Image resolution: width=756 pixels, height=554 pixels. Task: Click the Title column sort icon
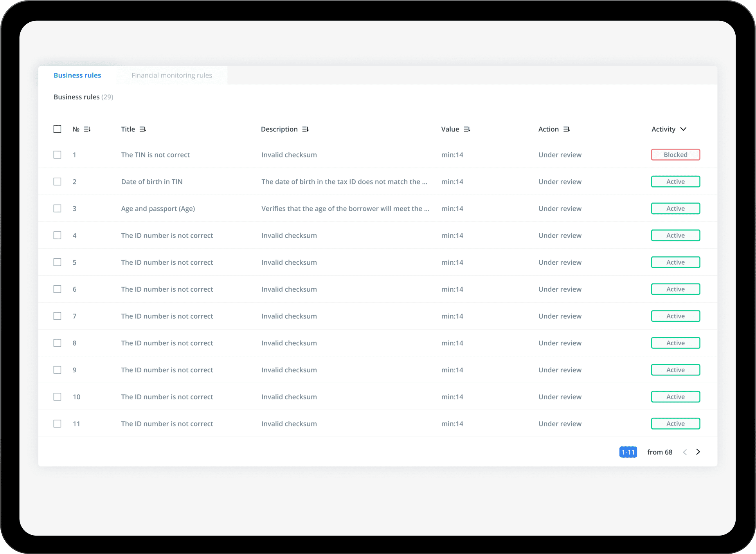click(143, 129)
